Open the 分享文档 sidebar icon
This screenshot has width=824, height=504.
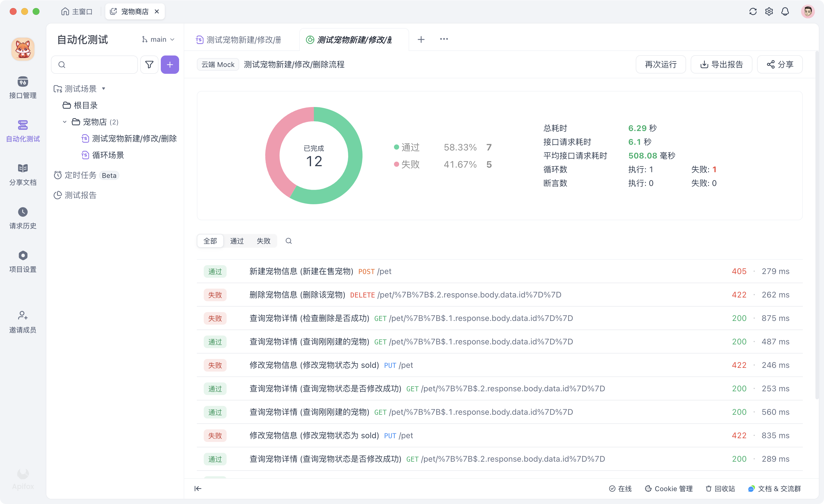pos(22,174)
